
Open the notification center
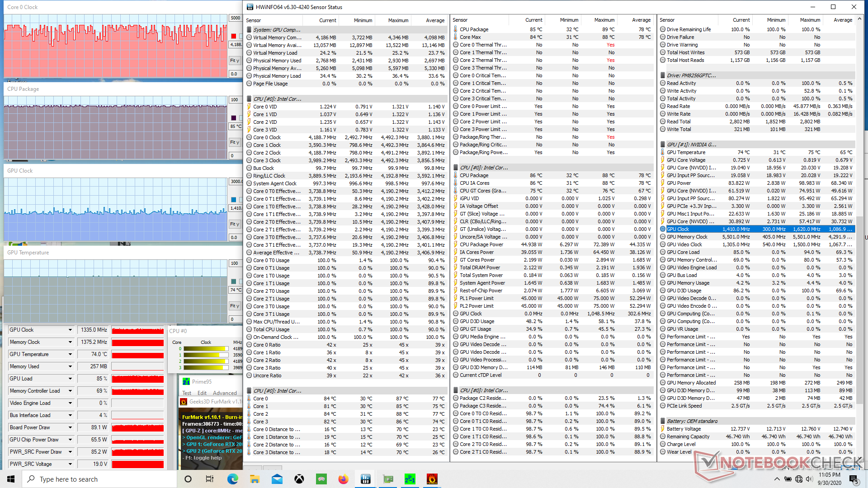click(x=854, y=479)
